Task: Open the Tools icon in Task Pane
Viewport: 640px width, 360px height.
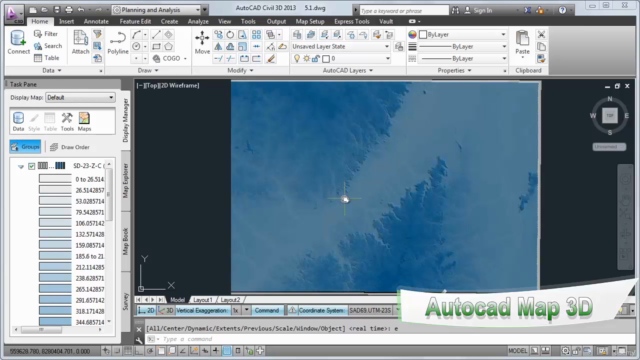Action: pyautogui.click(x=67, y=122)
